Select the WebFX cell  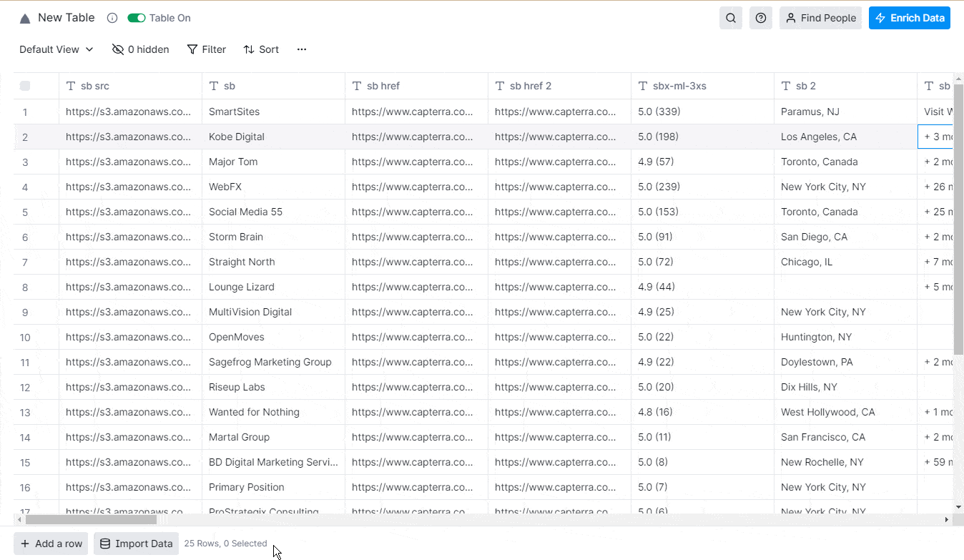tap(273, 187)
